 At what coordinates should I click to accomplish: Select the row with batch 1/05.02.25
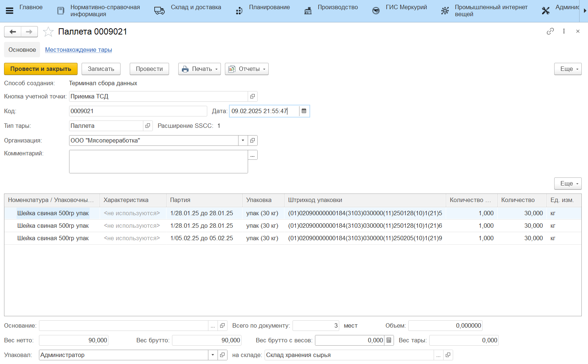(x=201, y=238)
